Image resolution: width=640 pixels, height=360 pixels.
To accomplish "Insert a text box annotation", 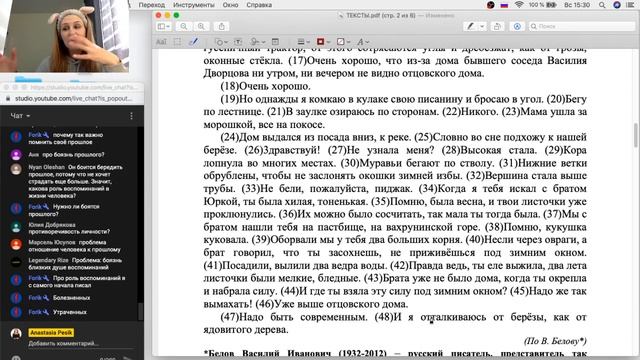I will (x=238, y=42).
